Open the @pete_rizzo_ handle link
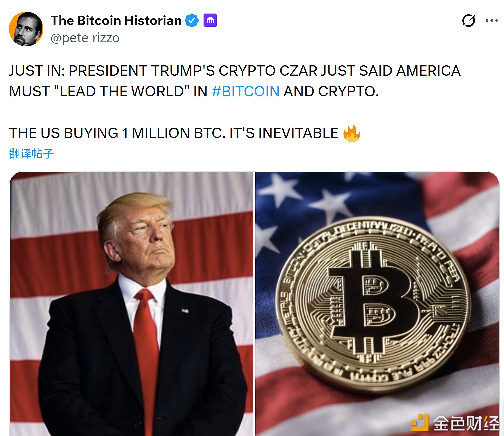504x436 pixels. [87, 38]
